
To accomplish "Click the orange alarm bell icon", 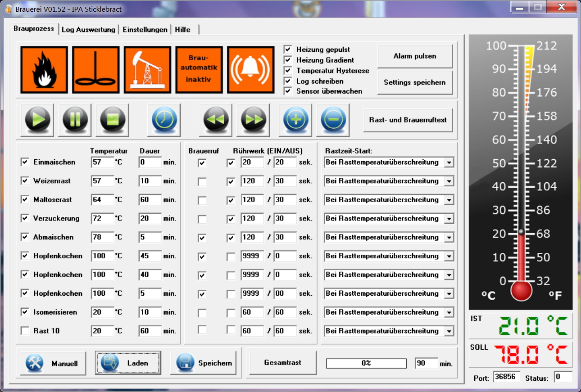I will click(250, 70).
